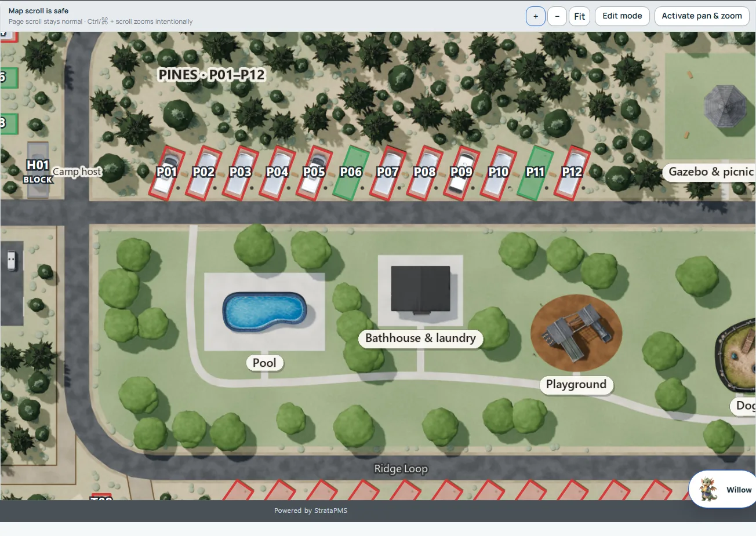Viewport: 756px width, 536px height.
Task: Zoom out with the minus button
Action: 557,16
